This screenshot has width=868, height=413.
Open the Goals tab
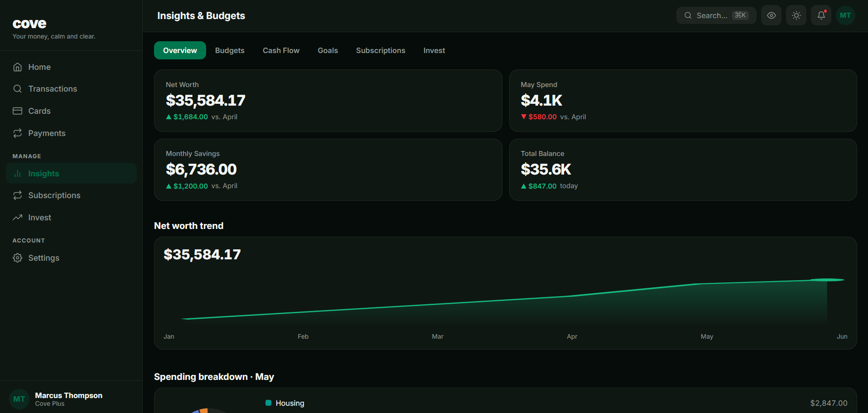(x=328, y=50)
